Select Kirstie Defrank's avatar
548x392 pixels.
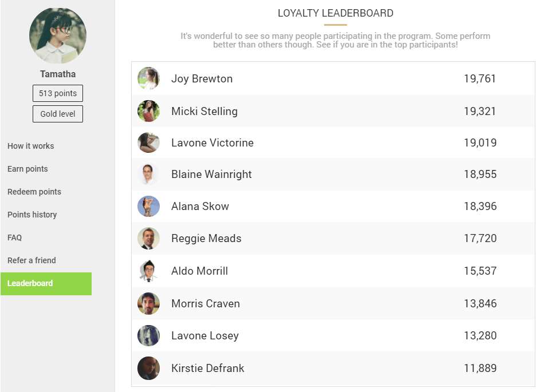click(148, 368)
